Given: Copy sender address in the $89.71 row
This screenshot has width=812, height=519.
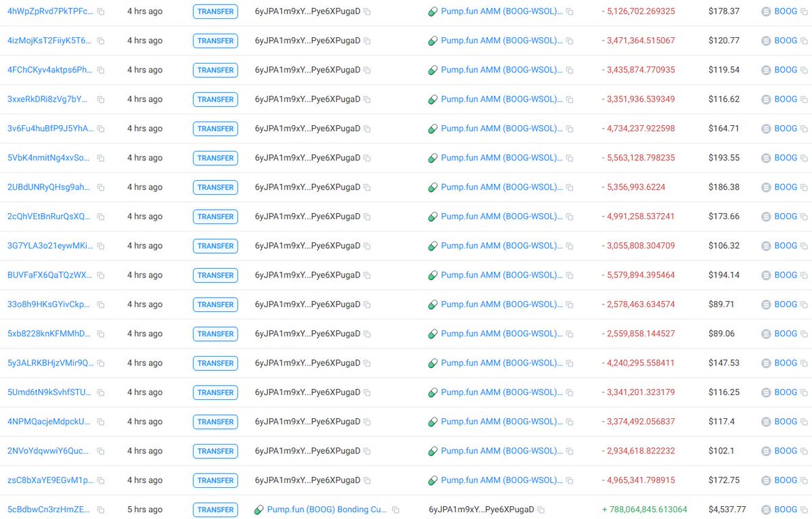Looking at the screenshot, I should pos(367,304).
